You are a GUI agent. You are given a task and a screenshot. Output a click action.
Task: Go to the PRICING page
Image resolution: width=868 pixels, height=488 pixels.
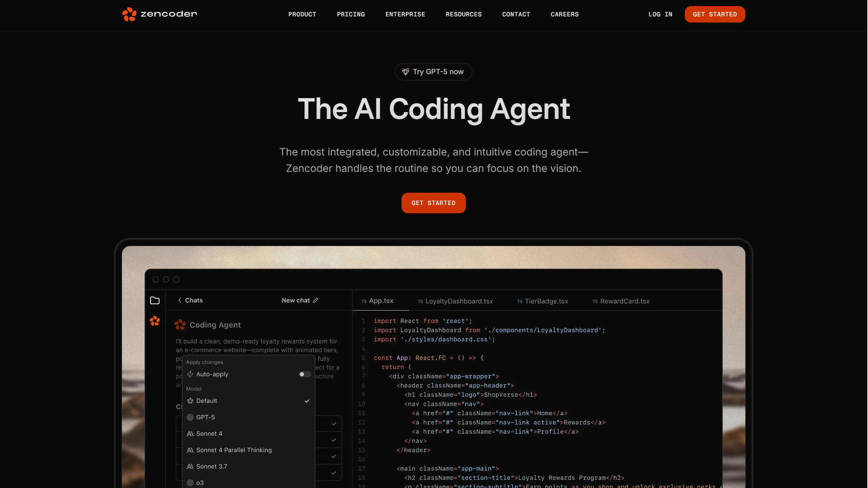351,14
